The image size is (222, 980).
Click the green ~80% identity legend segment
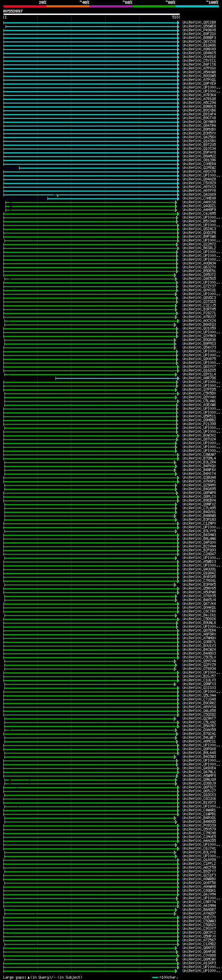click(x=154, y=6)
